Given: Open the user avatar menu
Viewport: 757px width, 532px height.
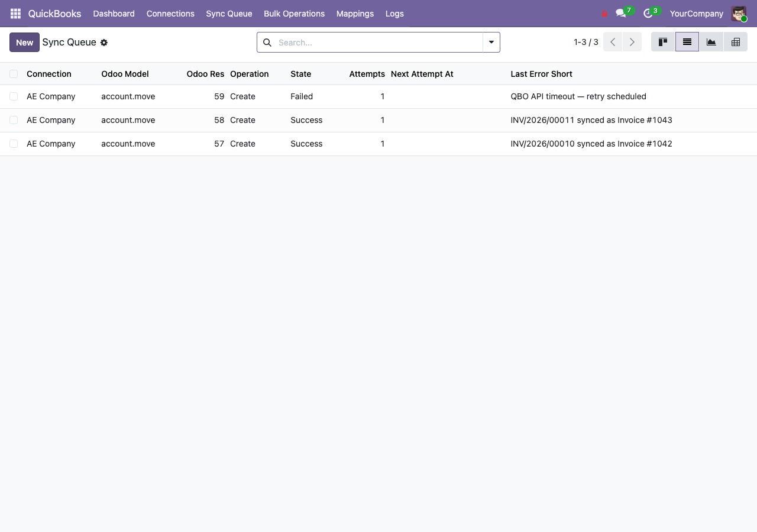Looking at the screenshot, I should [739, 14].
